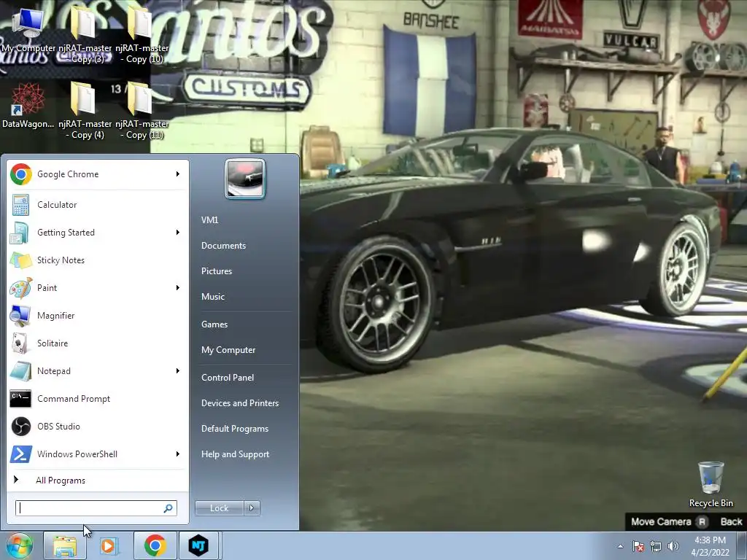Viewport: 747px width, 560px height.
Task: Open Solitaire game entry
Action: tap(96, 343)
